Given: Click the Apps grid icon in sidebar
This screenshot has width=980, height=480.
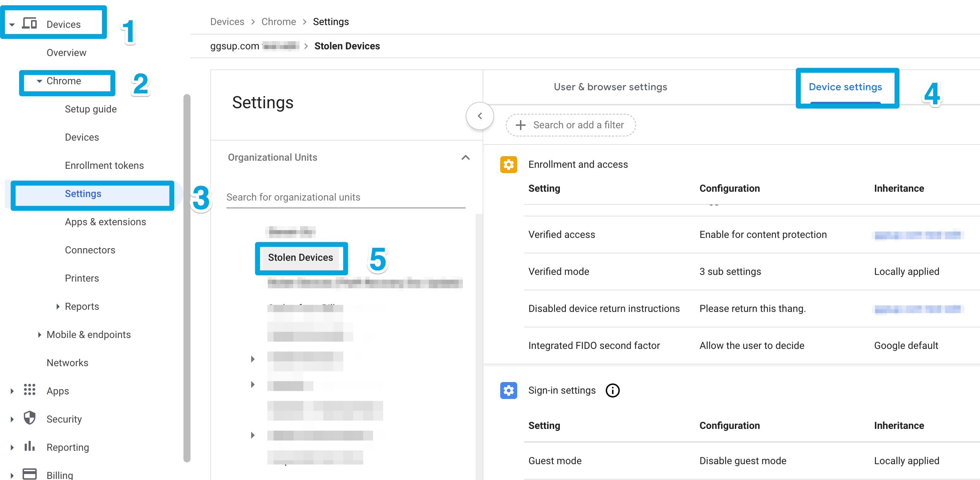Looking at the screenshot, I should (x=29, y=390).
